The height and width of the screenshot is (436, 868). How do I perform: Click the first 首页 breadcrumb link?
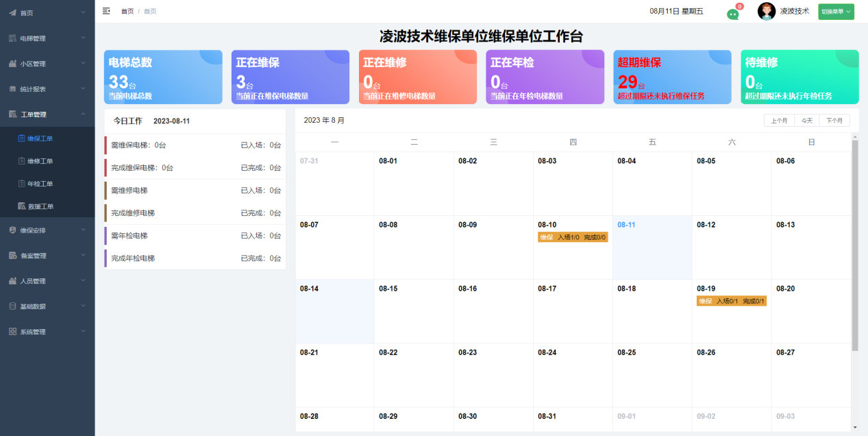point(127,12)
